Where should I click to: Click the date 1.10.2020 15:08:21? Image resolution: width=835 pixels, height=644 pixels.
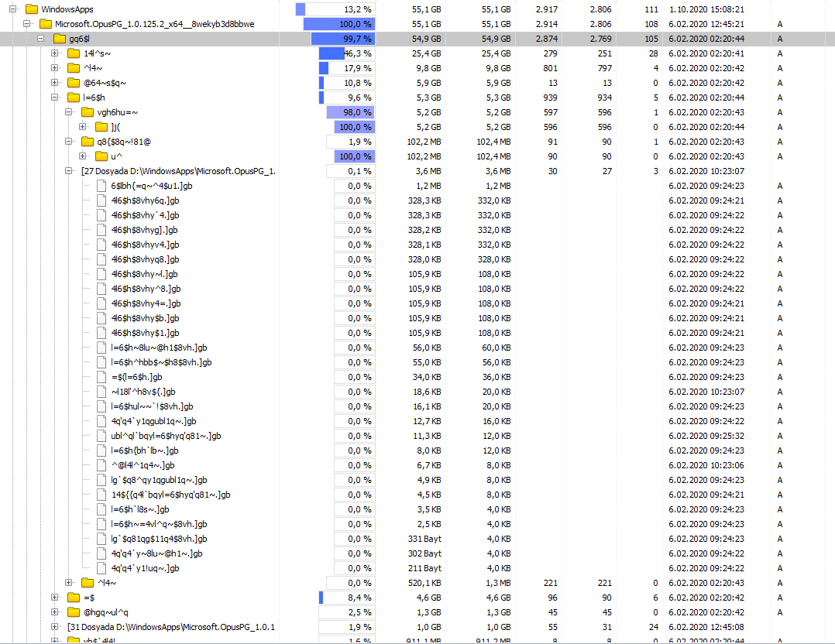[706, 9]
